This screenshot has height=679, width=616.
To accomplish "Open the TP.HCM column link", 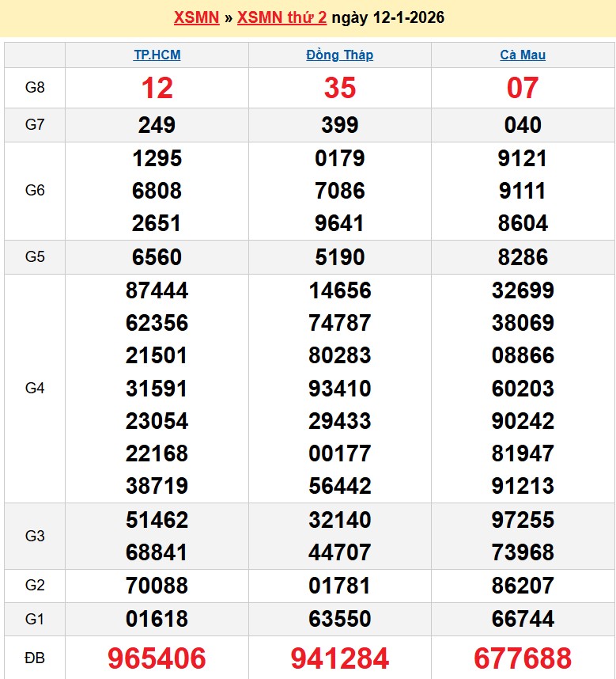I will coord(157,55).
